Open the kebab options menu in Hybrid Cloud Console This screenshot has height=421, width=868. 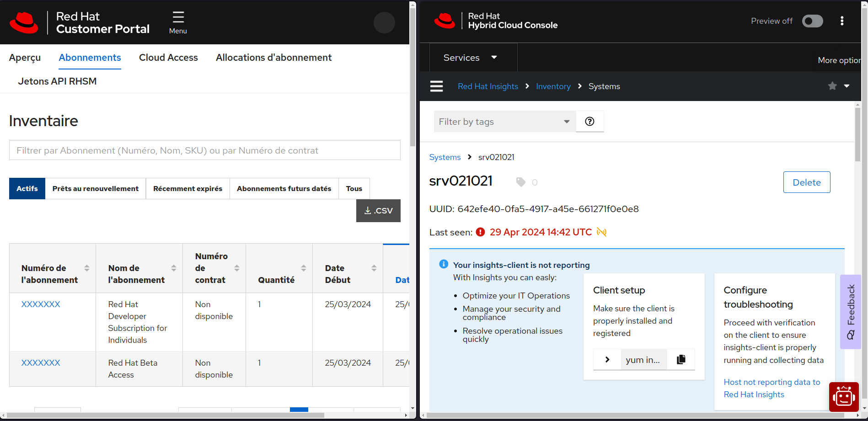click(842, 21)
